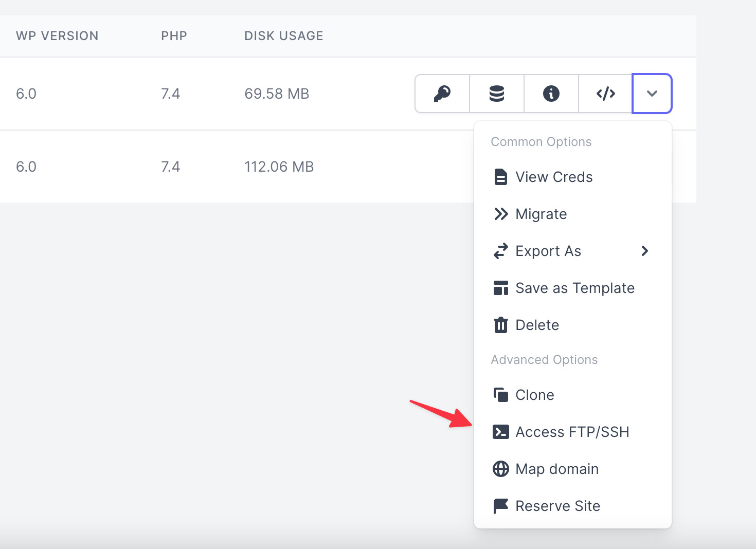
Task: Click PHP 7.4 in the 69.58 MB row
Action: (x=170, y=94)
